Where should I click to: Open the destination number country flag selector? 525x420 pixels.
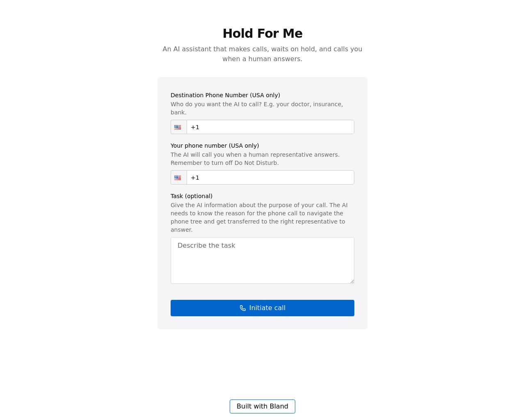coord(179,127)
